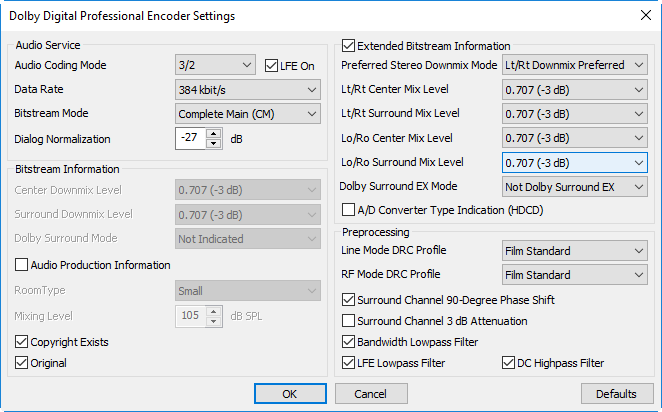Click the OK button

[x=290, y=393]
